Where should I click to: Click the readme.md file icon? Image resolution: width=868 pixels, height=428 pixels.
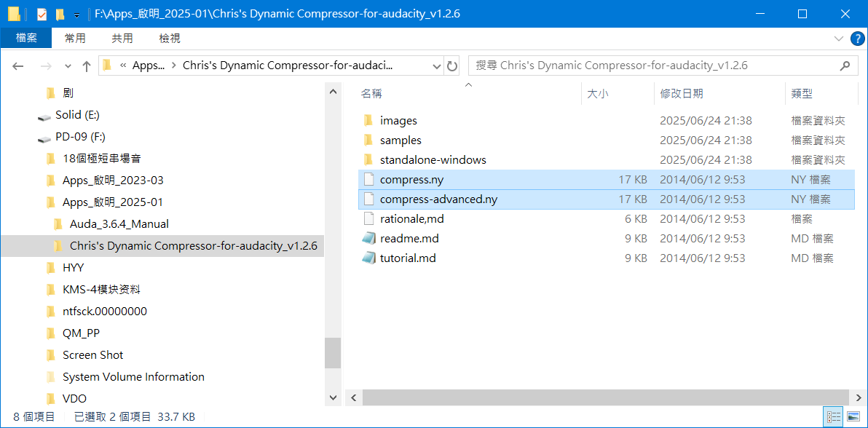click(x=368, y=239)
